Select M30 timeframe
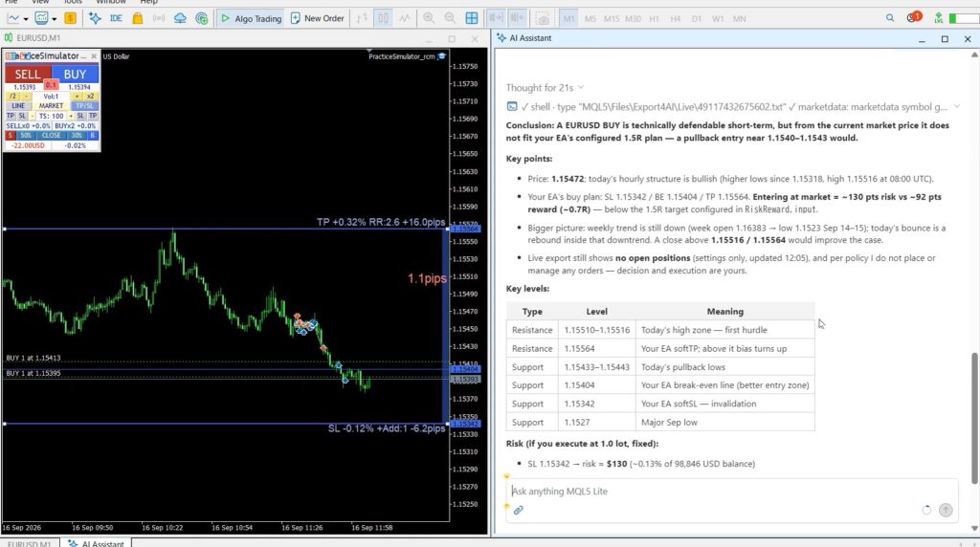The image size is (980, 547). (633, 19)
